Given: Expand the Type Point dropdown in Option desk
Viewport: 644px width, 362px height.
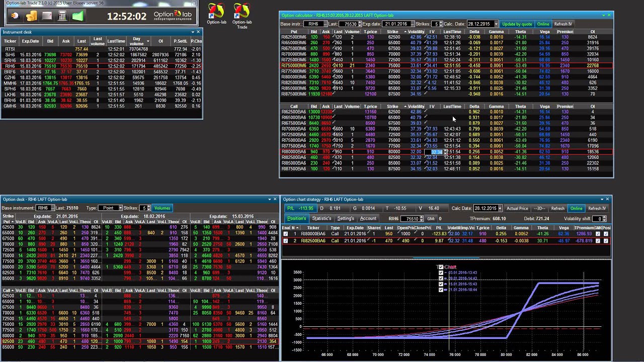Looking at the screenshot, I should [120, 208].
